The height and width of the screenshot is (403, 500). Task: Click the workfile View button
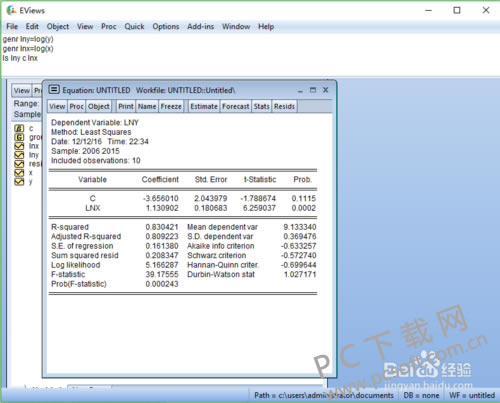[x=22, y=90]
